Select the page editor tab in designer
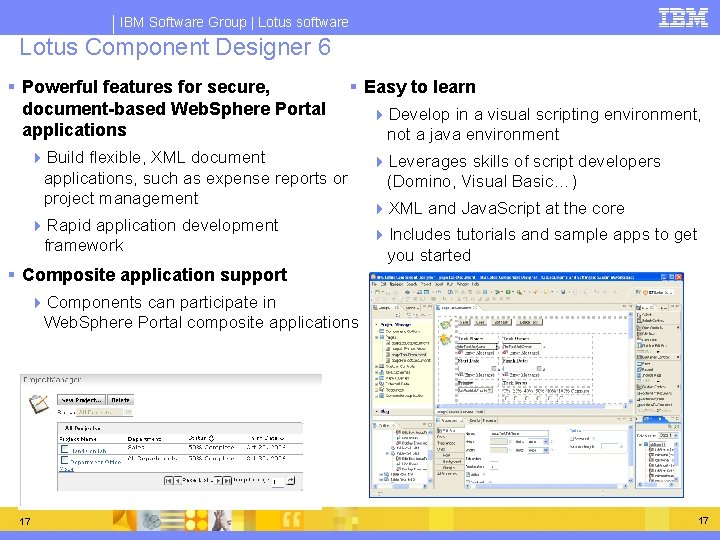 [x=456, y=308]
